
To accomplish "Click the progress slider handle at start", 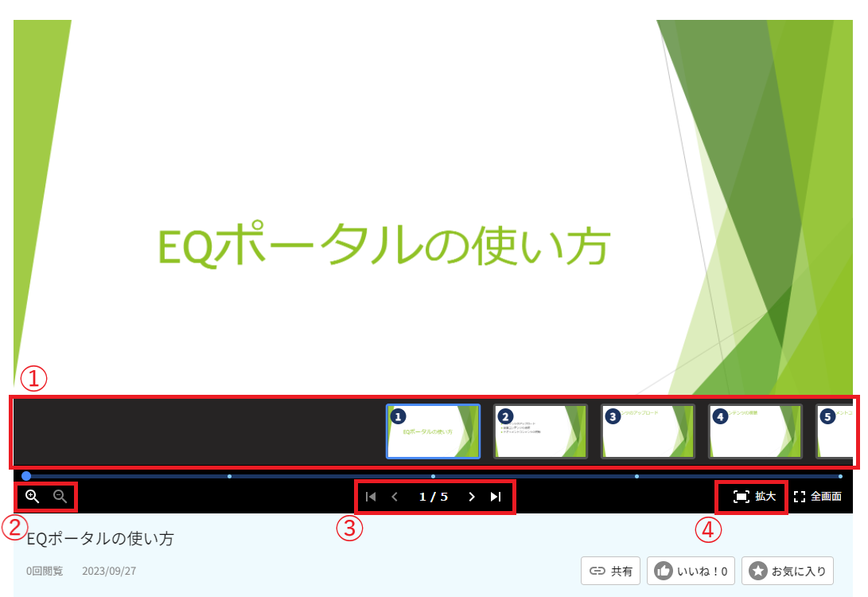I will coord(26,476).
